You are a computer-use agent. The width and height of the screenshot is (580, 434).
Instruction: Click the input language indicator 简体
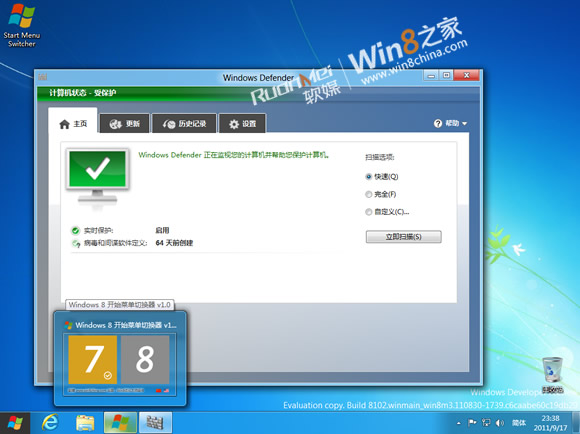point(519,423)
